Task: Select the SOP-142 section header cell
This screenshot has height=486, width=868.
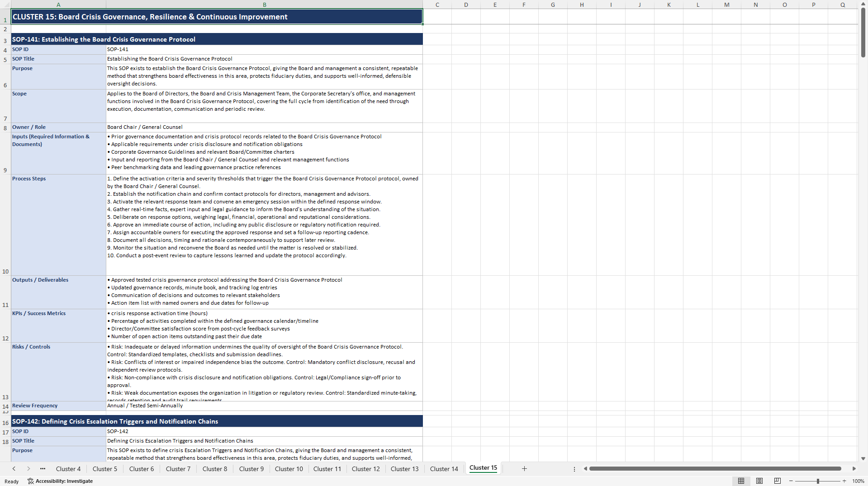Action: [x=217, y=421]
